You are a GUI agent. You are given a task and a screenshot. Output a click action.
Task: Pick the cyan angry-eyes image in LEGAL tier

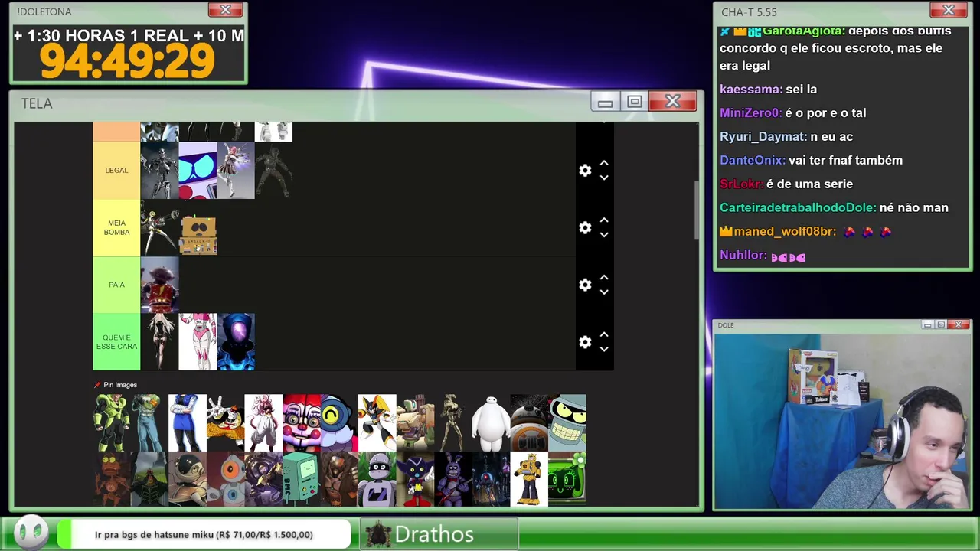click(x=198, y=171)
